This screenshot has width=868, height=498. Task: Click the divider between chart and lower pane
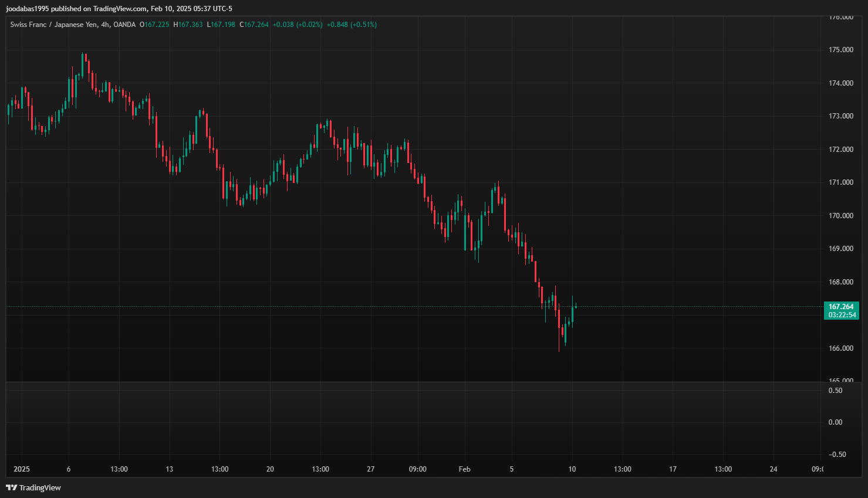[x=411, y=382]
